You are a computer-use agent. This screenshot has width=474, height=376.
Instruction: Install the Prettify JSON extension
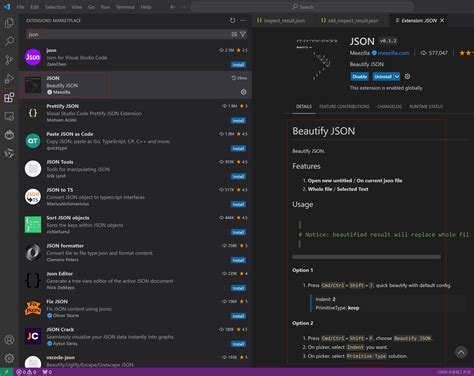238,120
